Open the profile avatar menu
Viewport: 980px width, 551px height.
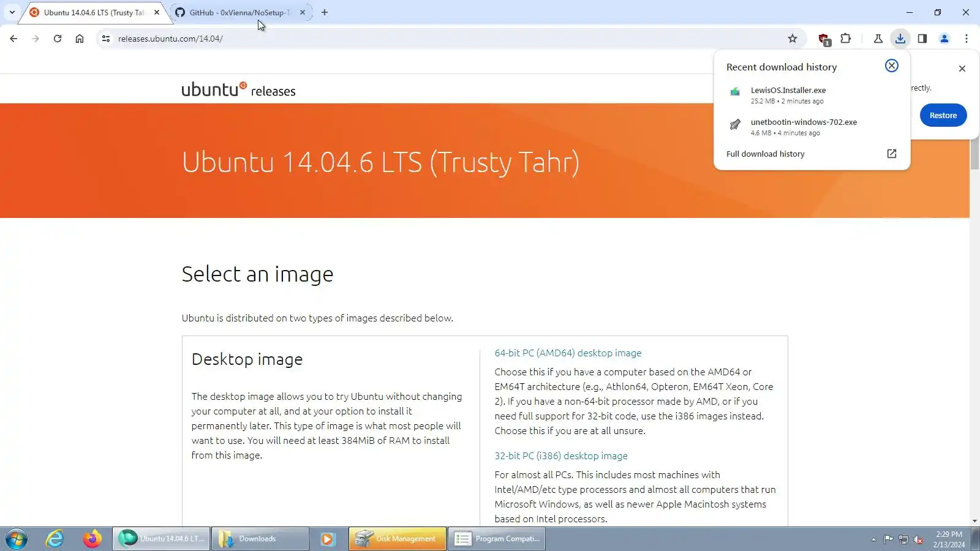tap(944, 39)
